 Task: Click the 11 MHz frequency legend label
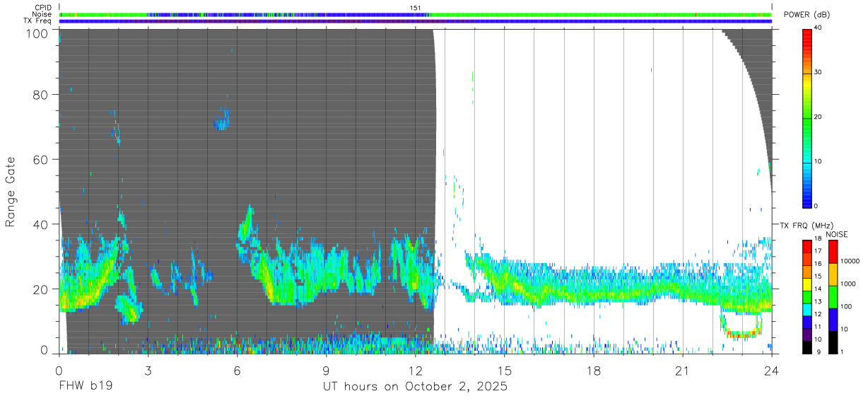tap(818, 327)
